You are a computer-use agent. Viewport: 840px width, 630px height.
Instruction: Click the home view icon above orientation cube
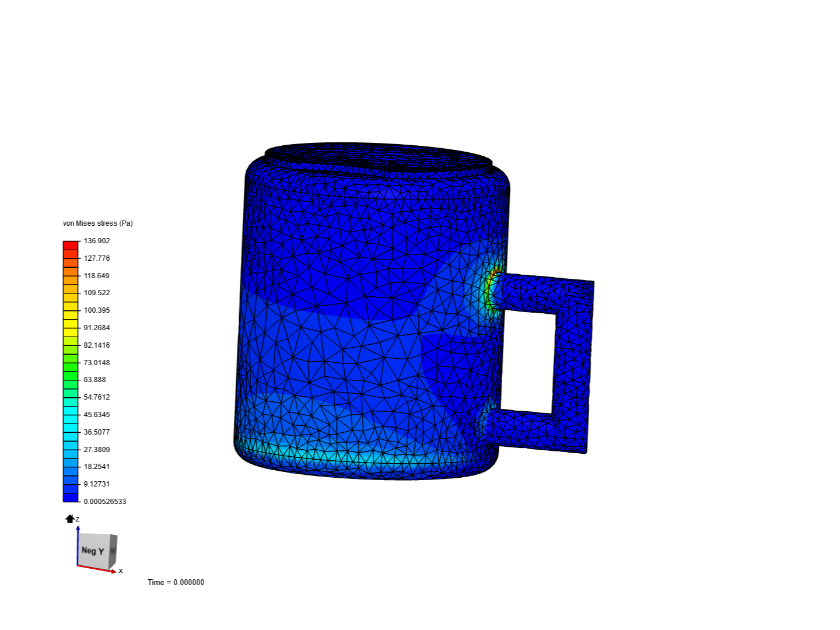click(x=70, y=519)
